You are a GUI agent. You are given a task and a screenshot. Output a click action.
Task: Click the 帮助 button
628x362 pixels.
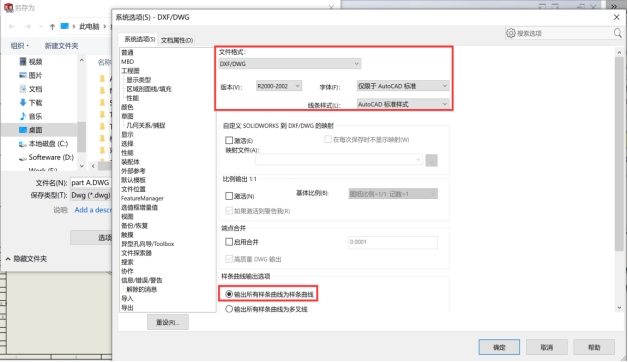click(594, 347)
